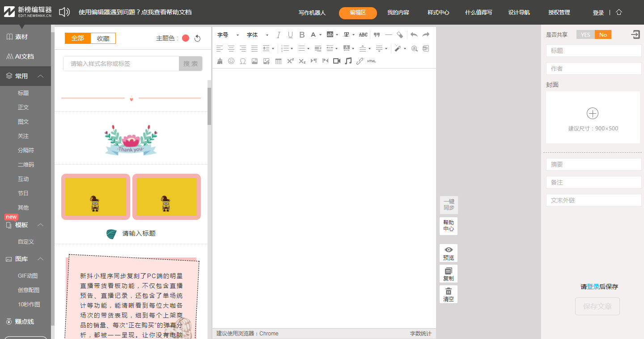Viewport: 644px width, 339px height.
Task: Select 标题 in the sidebar
Action: coord(23,93)
